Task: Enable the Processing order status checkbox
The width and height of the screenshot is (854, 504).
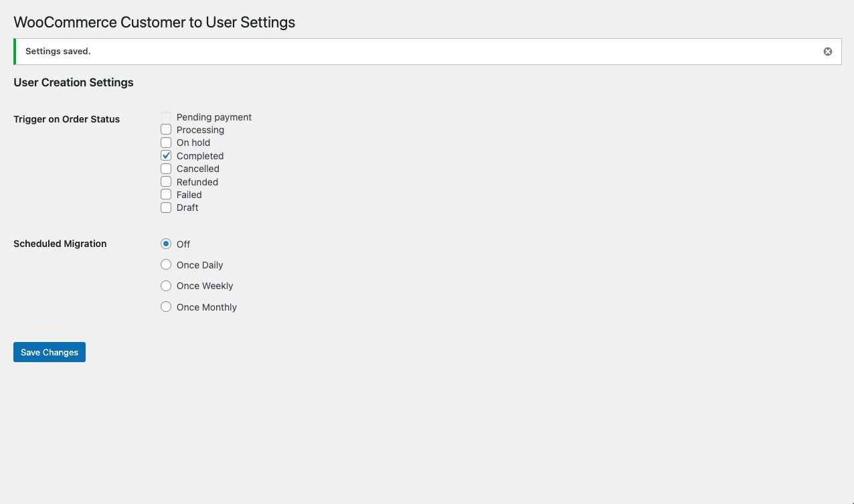Action: coord(166,130)
